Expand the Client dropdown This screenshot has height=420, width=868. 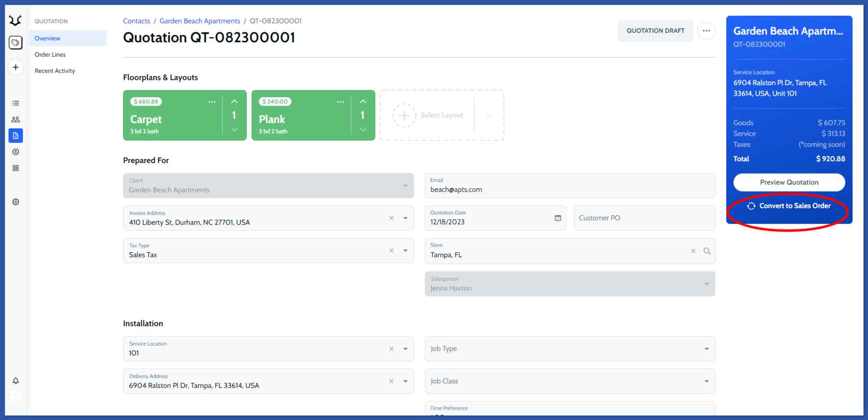406,186
